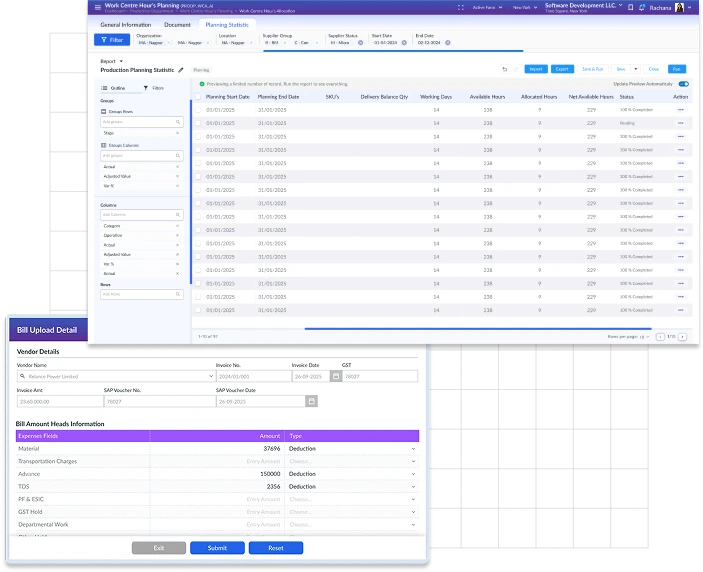Viewport: 703px width, 572px height.
Task: Switch to the Document tab
Action: [177, 24]
